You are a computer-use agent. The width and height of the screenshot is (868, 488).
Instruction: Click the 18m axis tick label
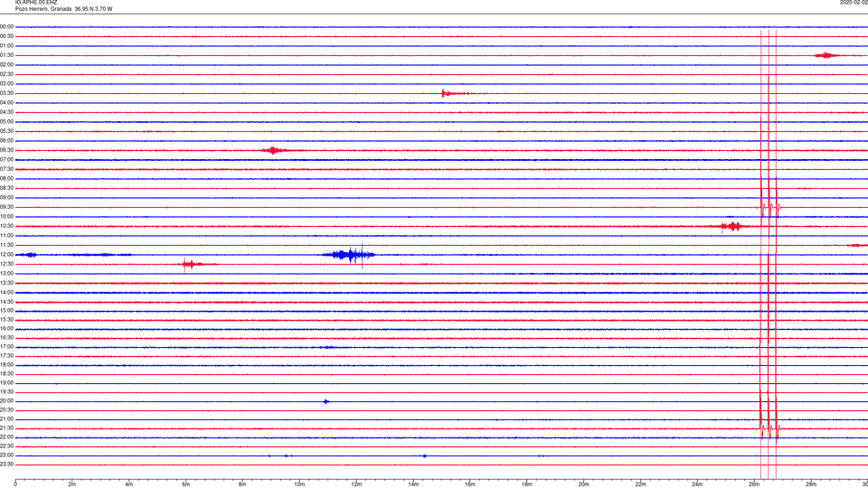527,484
